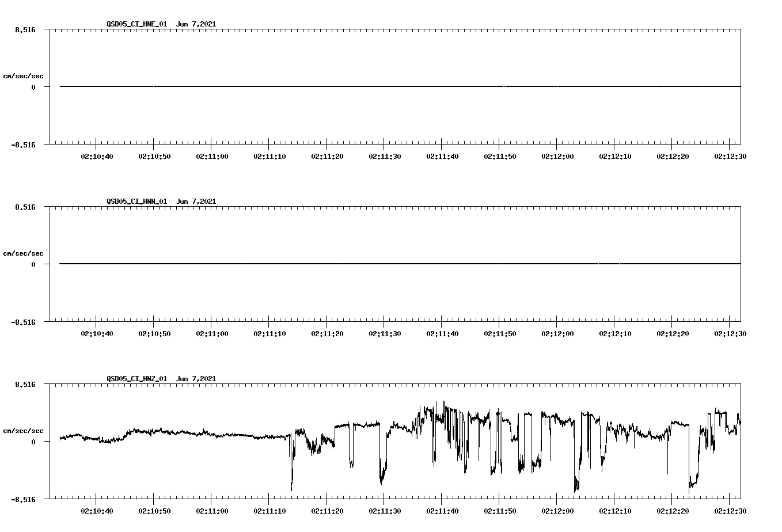The width and height of the screenshot is (782, 532).
Task: Click the -8.516 lower limit on HNZ plot
Action: [x=24, y=499]
